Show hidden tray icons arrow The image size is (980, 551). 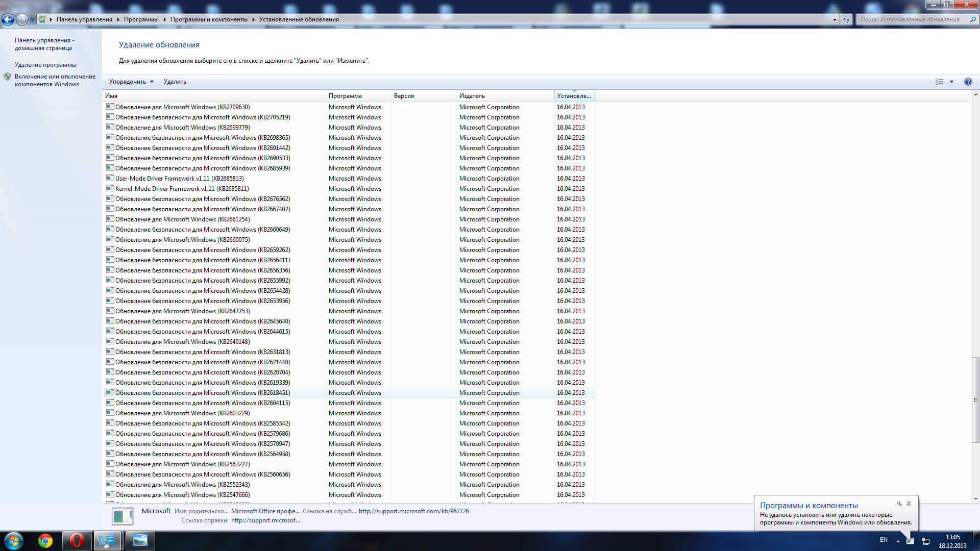[x=898, y=541]
